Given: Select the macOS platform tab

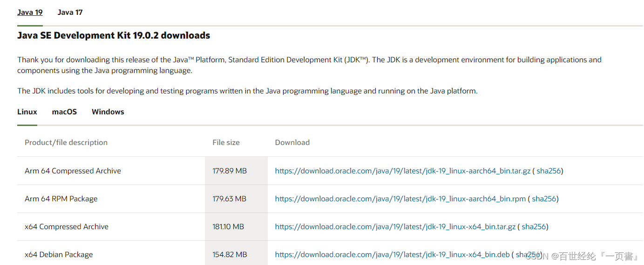Looking at the screenshot, I should pos(64,112).
